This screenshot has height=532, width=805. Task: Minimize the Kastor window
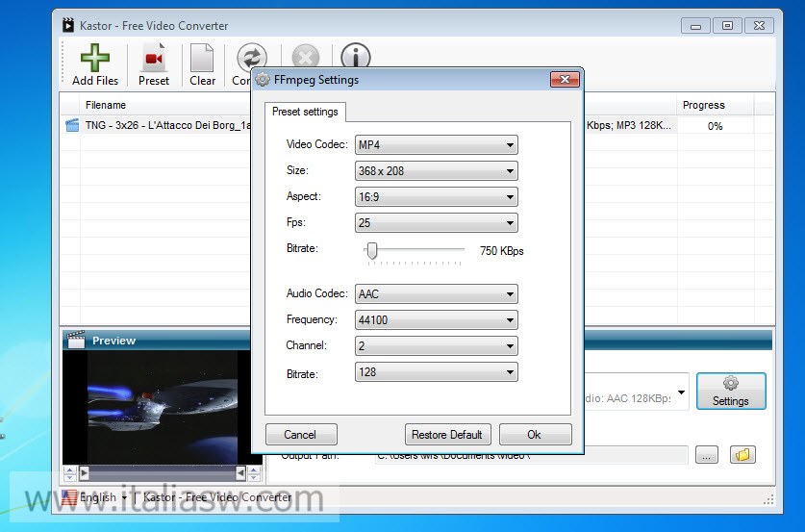[695, 25]
